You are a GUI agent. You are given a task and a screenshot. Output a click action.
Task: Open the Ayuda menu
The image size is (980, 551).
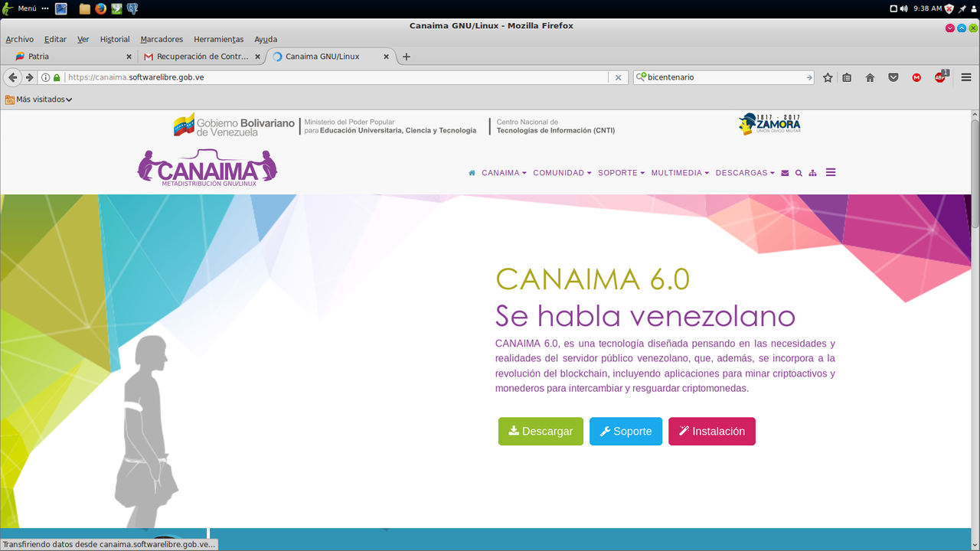(x=266, y=39)
